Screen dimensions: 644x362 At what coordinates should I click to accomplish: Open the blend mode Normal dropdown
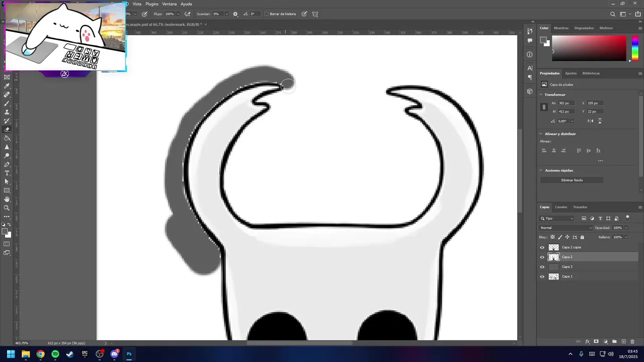pos(566,228)
